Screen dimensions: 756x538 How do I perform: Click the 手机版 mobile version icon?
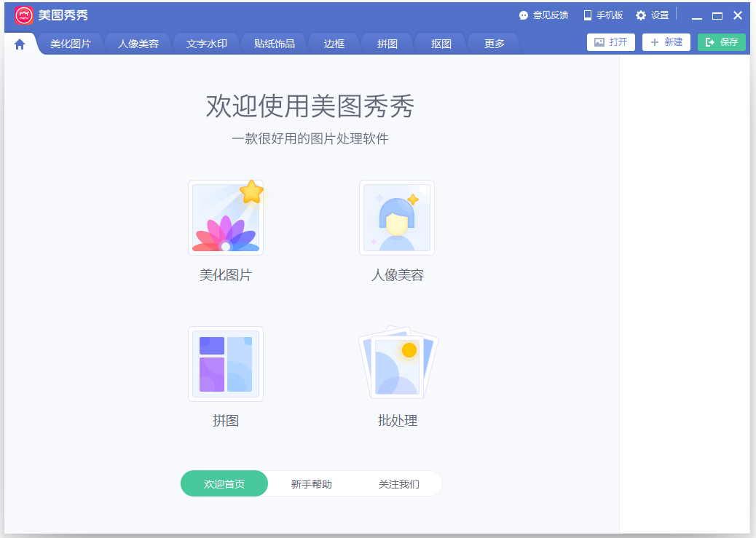click(586, 15)
